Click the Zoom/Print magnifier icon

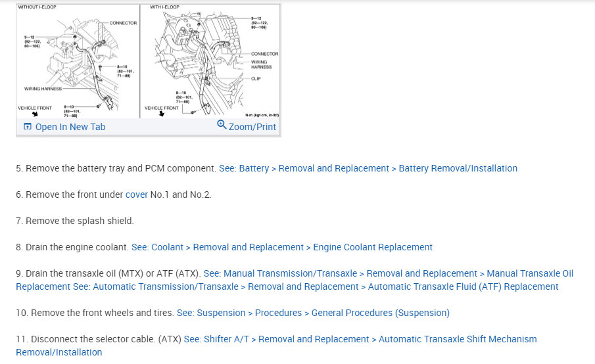click(222, 125)
